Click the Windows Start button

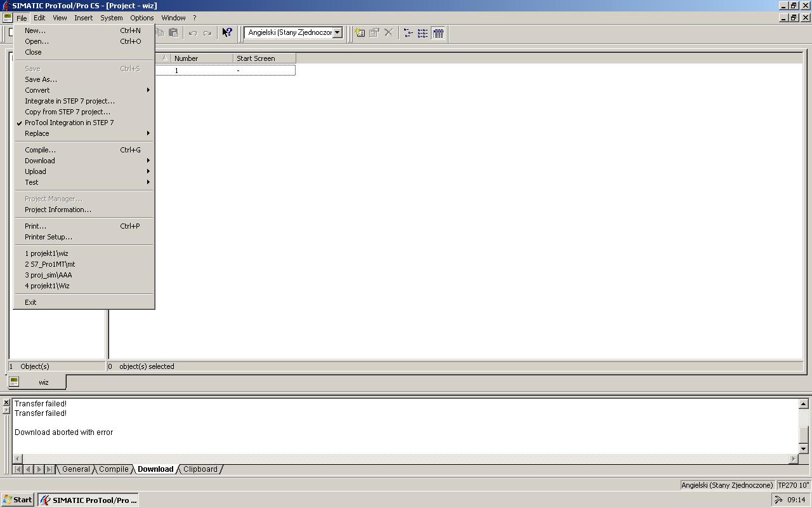tap(18, 500)
